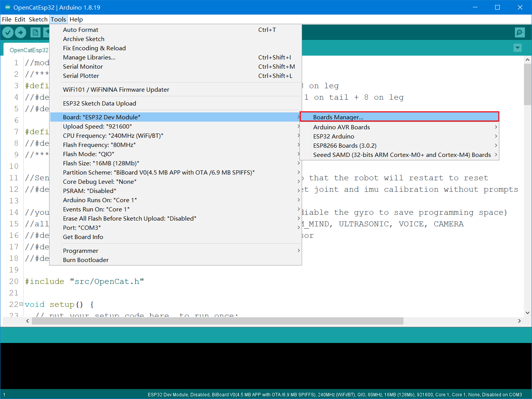This screenshot has width=532, height=399.
Task: Click the New sketch toolbar icon
Action: pyautogui.click(x=35, y=33)
